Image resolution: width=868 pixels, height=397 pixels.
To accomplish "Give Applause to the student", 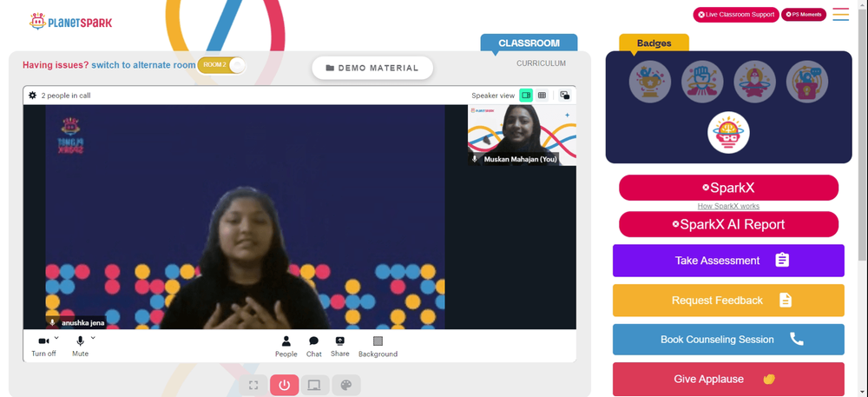I will (x=728, y=380).
